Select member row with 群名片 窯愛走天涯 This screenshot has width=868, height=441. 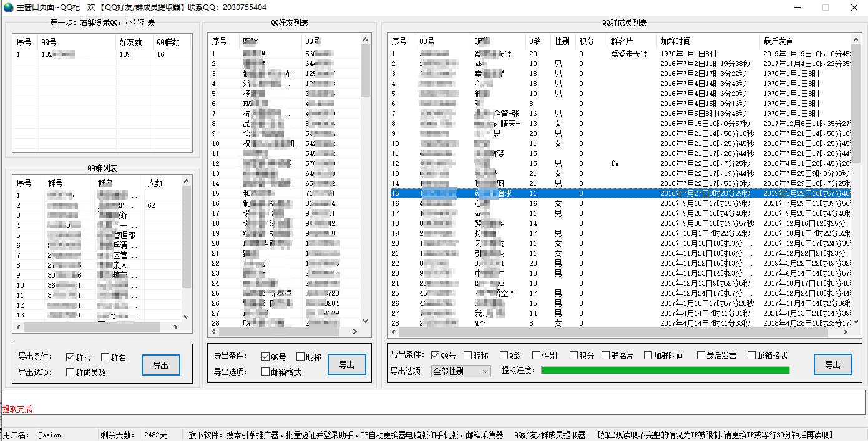620,54
